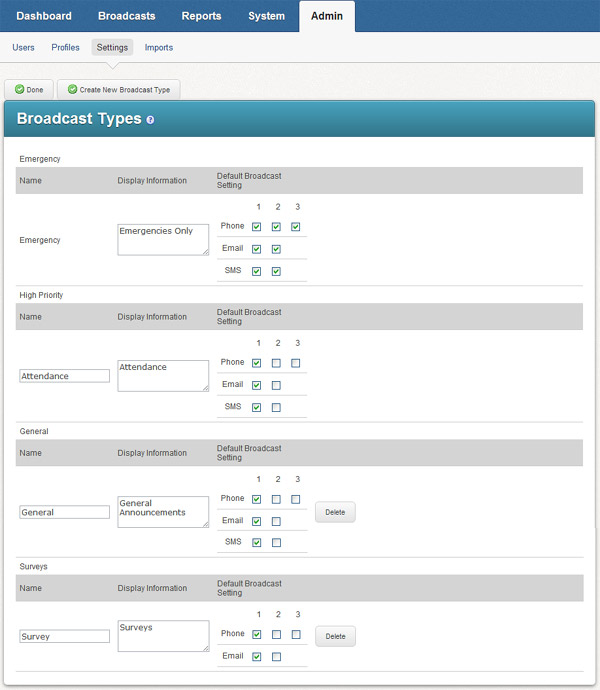
Task: Open the System tab
Action: (x=266, y=16)
